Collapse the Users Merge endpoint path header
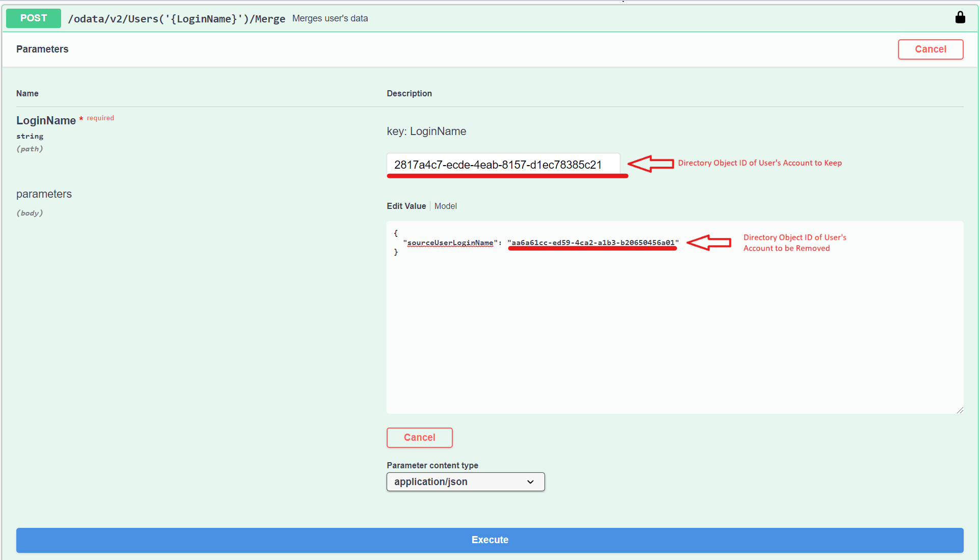The width and height of the screenshot is (980, 560). (176, 19)
